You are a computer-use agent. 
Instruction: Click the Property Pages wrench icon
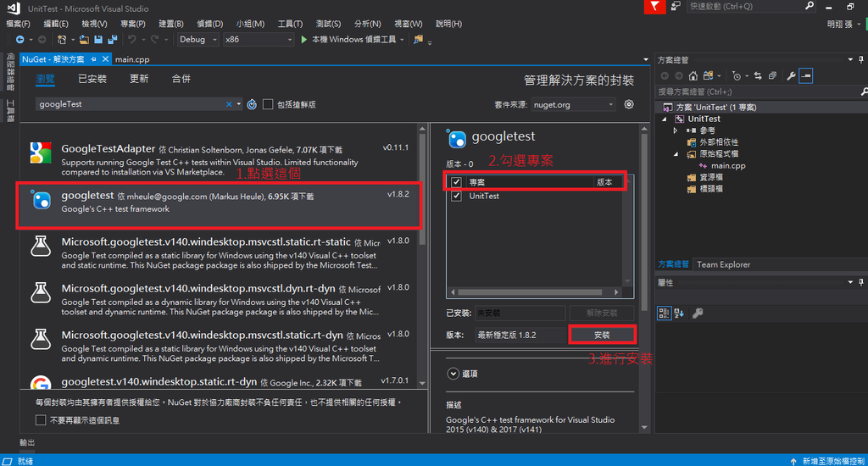[698, 313]
